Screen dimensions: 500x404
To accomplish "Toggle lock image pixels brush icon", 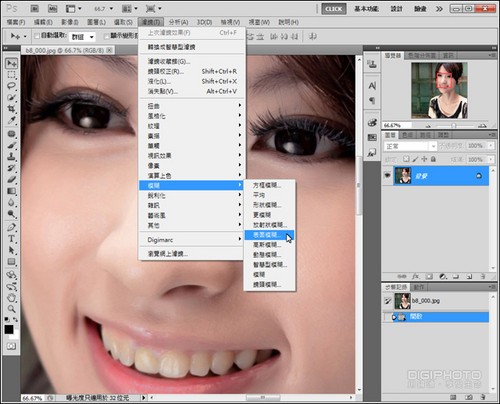I will coord(415,159).
